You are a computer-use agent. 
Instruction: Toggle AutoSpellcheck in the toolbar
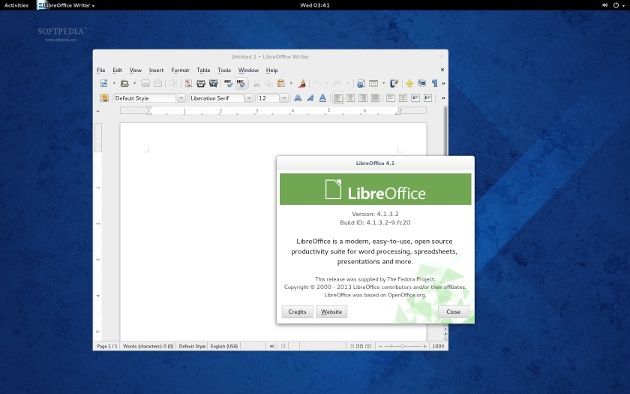coord(241,84)
